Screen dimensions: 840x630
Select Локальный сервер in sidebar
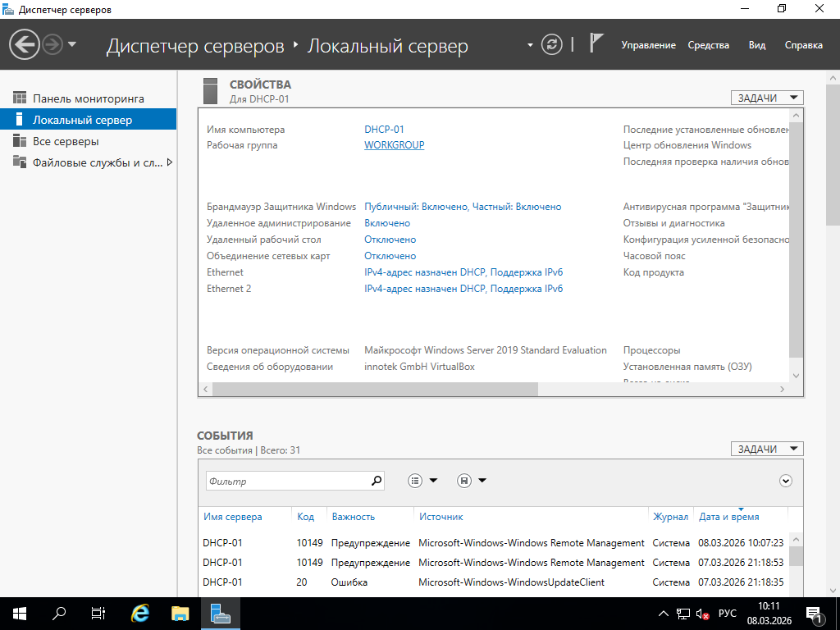tap(88, 120)
